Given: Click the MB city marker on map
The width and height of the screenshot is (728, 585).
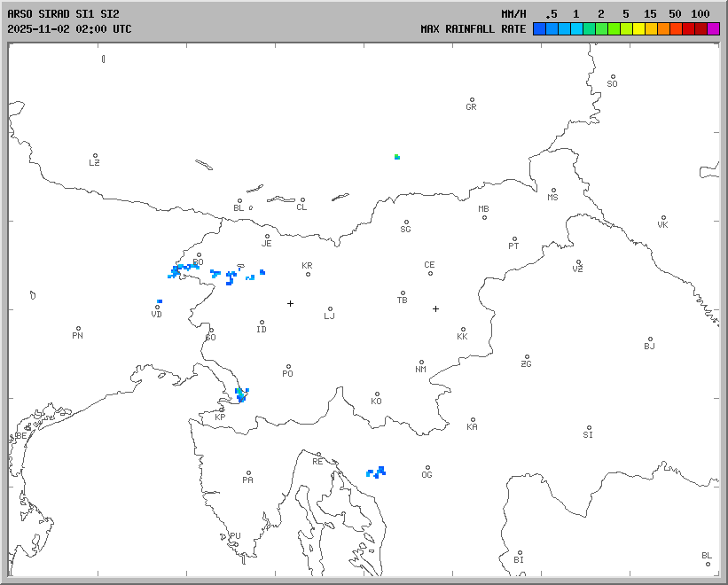Looking at the screenshot, I should [x=484, y=217].
